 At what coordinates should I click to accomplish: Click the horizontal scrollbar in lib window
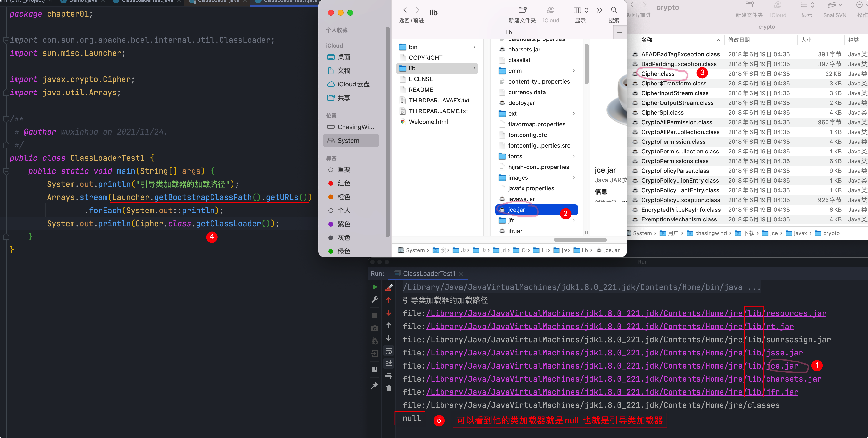tap(580, 240)
